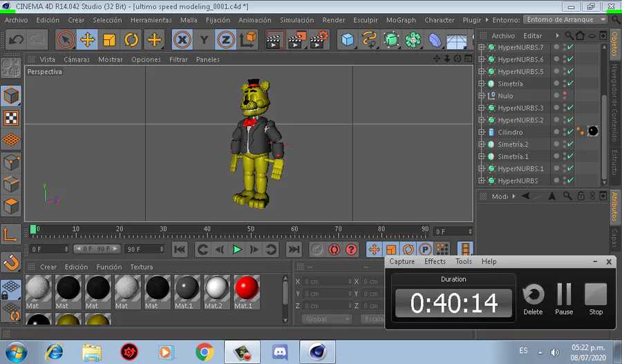Screen dimensions: 622x364
Task: Click the Undo arrow icon
Action: pos(16,39)
